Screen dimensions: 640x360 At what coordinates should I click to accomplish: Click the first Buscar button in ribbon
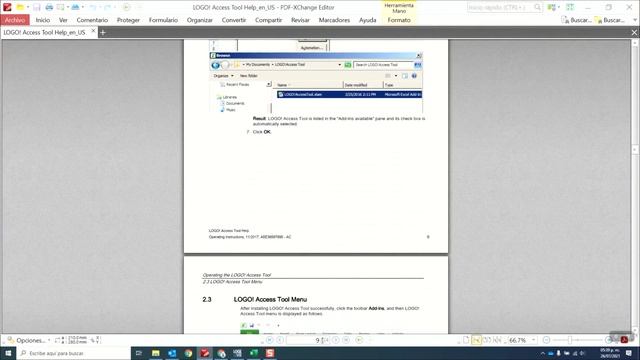[576, 20]
